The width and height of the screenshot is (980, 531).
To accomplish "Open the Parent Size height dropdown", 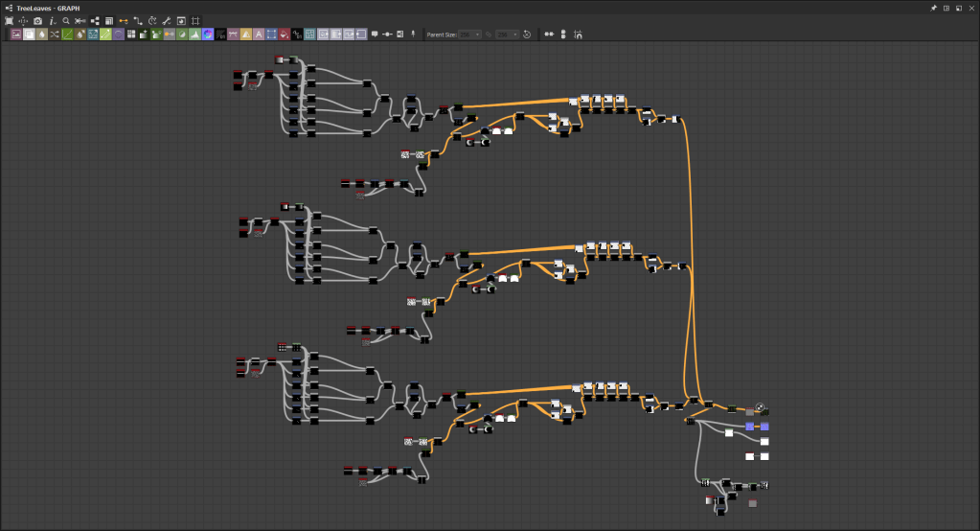I will click(508, 35).
